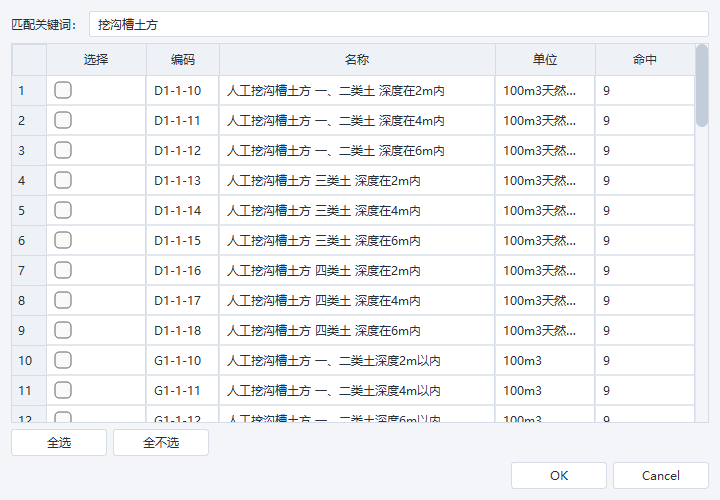The width and height of the screenshot is (720, 500).
Task: Click the 名称 column header
Action: coord(357,60)
